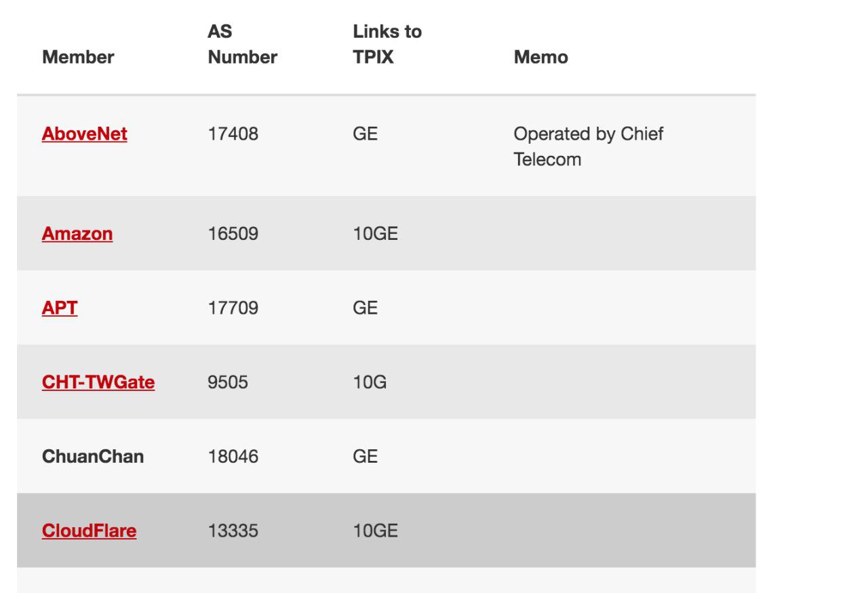Click the Operated by Chief Telecom memo
The height and width of the screenshot is (593, 868).
pyautogui.click(x=588, y=148)
